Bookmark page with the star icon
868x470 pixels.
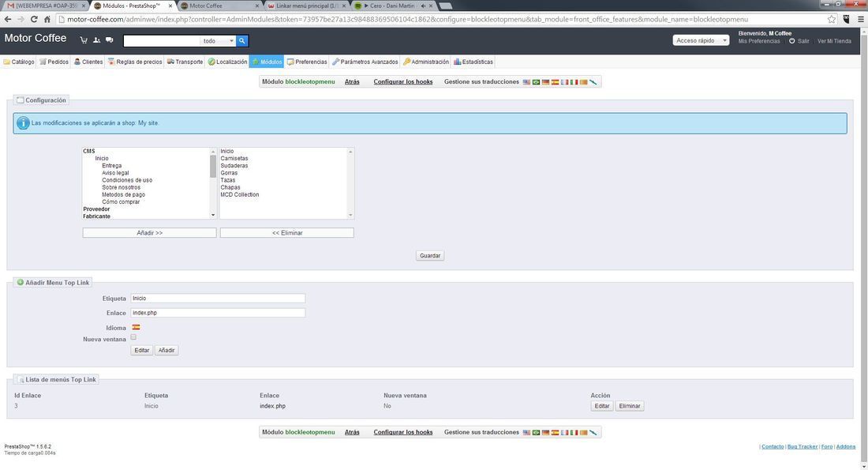tap(832, 19)
